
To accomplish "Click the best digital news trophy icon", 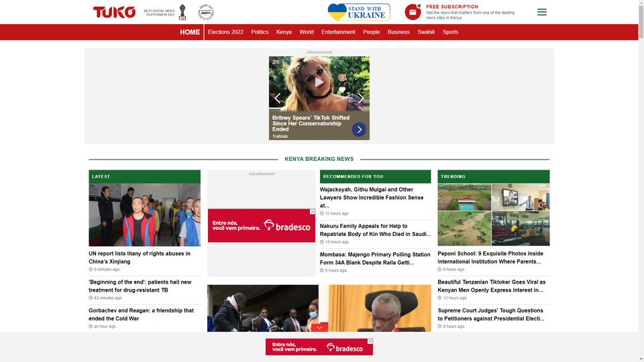I will [x=182, y=12].
